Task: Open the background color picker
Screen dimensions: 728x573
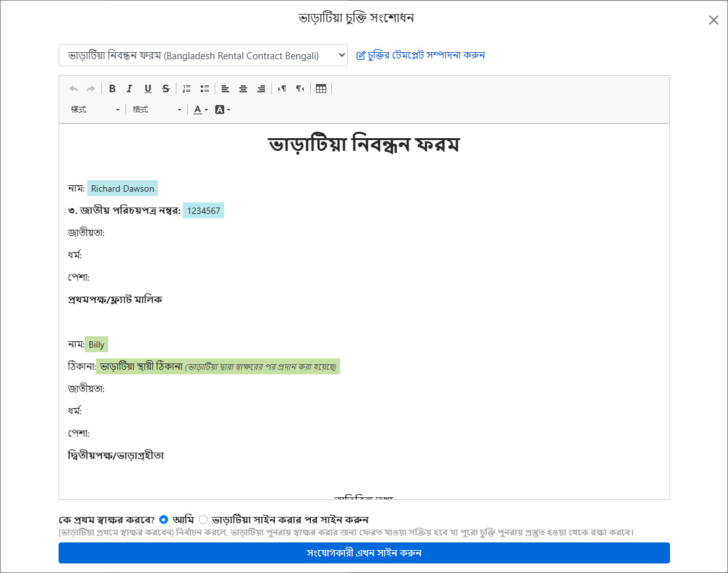Action: tap(222, 110)
